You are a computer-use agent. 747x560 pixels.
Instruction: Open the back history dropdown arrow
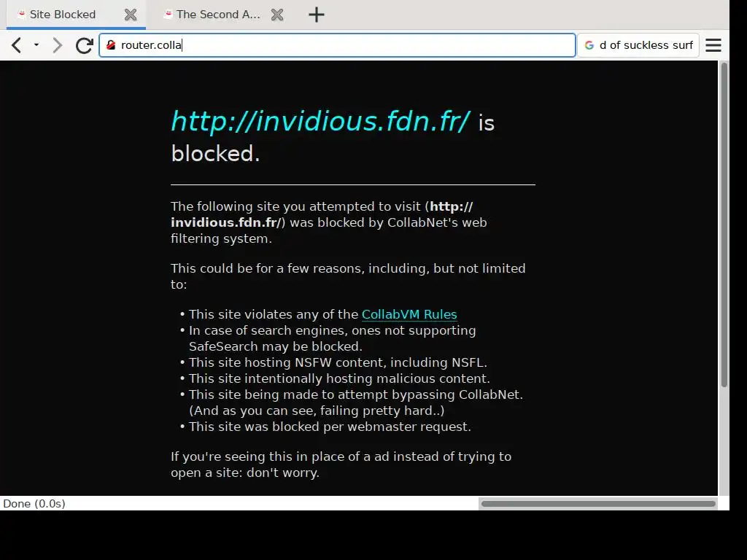(x=36, y=45)
